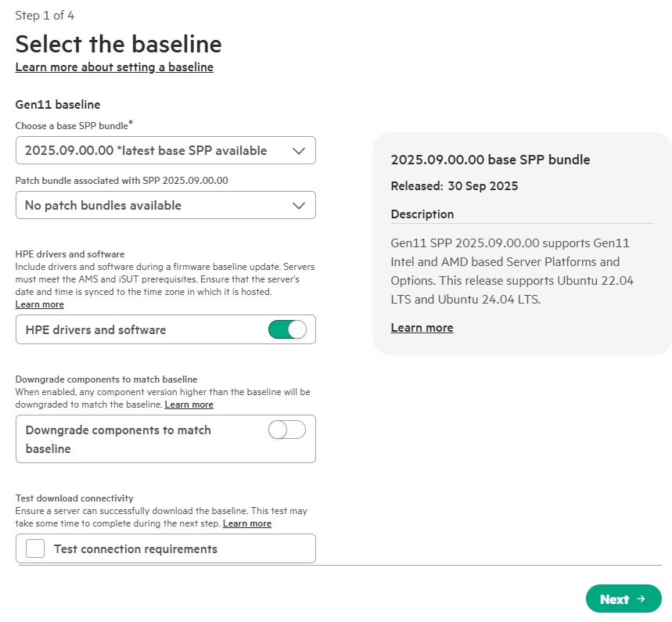Click the "Step 1 of 4" indicator
Screen dimensions: 672x622
click(45, 16)
